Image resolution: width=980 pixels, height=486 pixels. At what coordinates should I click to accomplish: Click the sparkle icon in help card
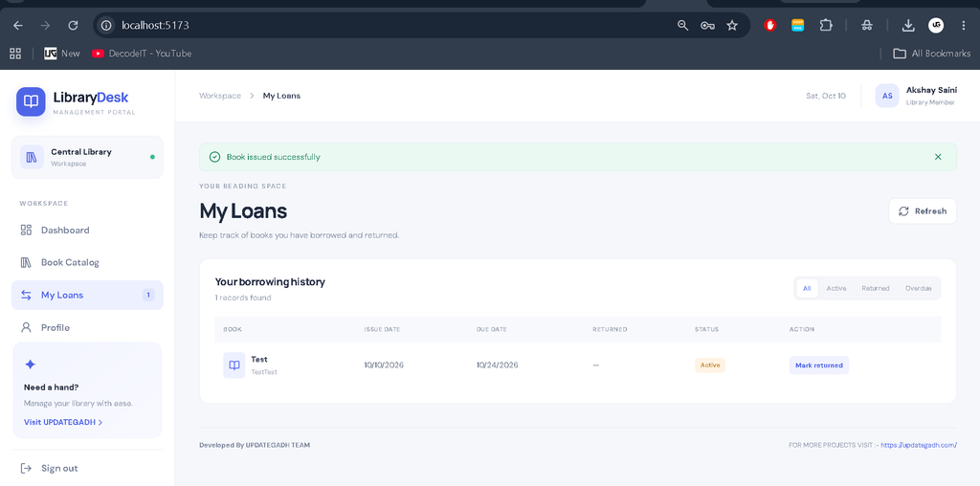[30, 364]
